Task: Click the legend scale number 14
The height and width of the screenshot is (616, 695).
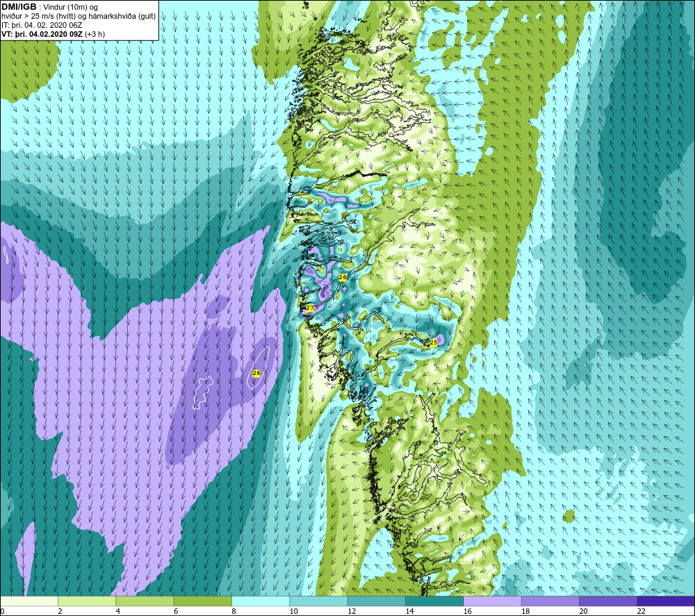Action: tap(409, 611)
